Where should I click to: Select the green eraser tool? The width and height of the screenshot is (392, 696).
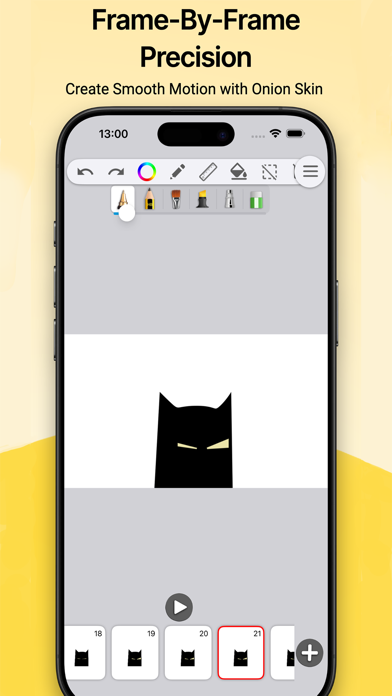256,200
